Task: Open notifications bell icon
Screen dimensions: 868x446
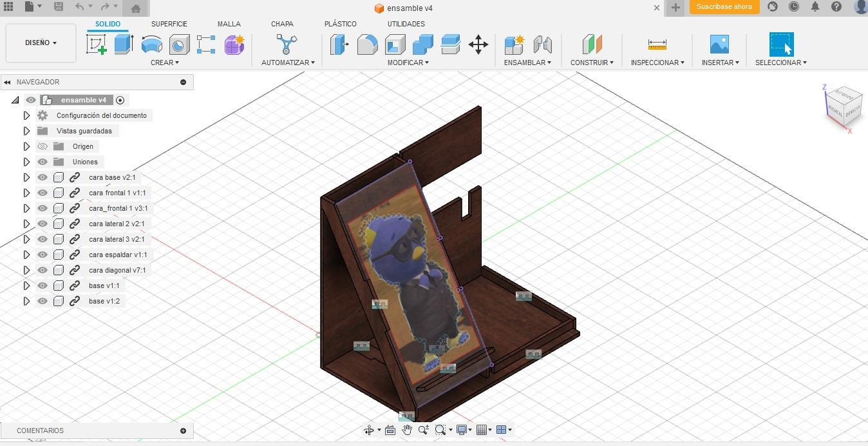Action: pos(815,7)
